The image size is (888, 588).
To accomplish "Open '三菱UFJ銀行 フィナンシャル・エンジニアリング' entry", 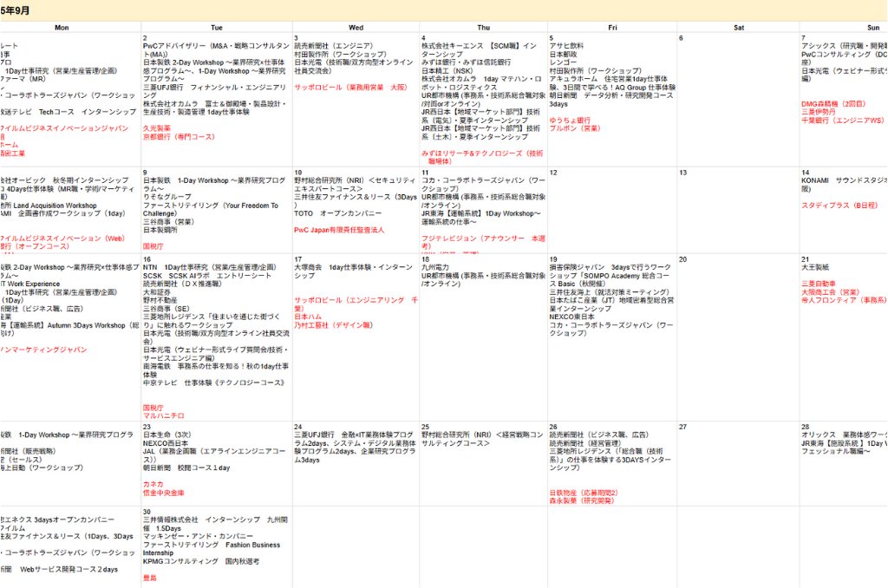I will tap(215, 92).
